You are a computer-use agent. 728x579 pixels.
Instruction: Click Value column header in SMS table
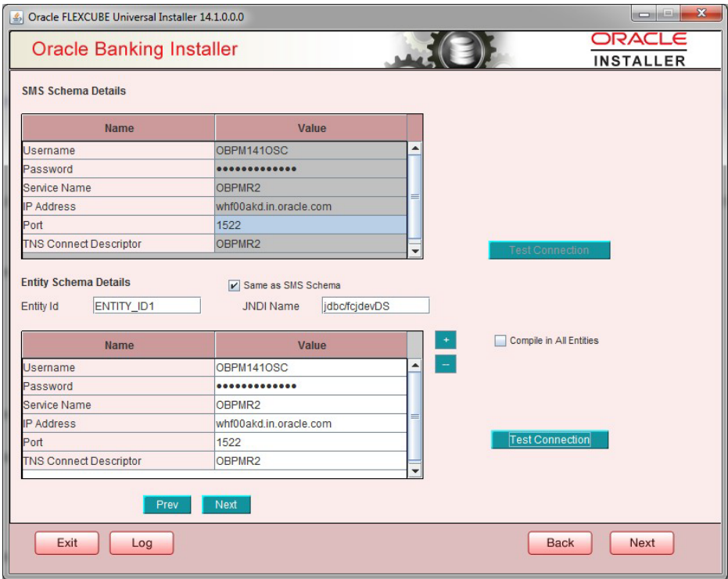[x=311, y=128]
